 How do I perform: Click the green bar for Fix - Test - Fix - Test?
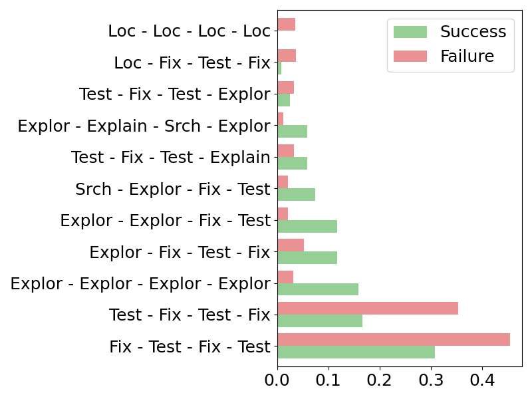[356, 352]
